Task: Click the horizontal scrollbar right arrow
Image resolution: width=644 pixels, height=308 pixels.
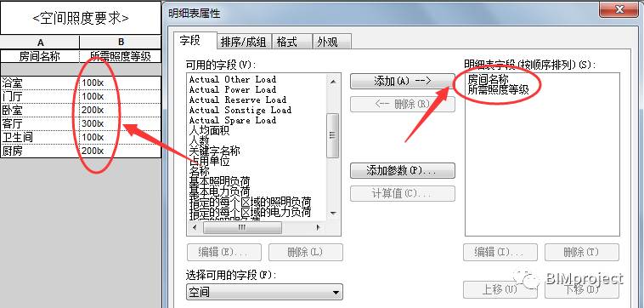Action: (x=318, y=227)
